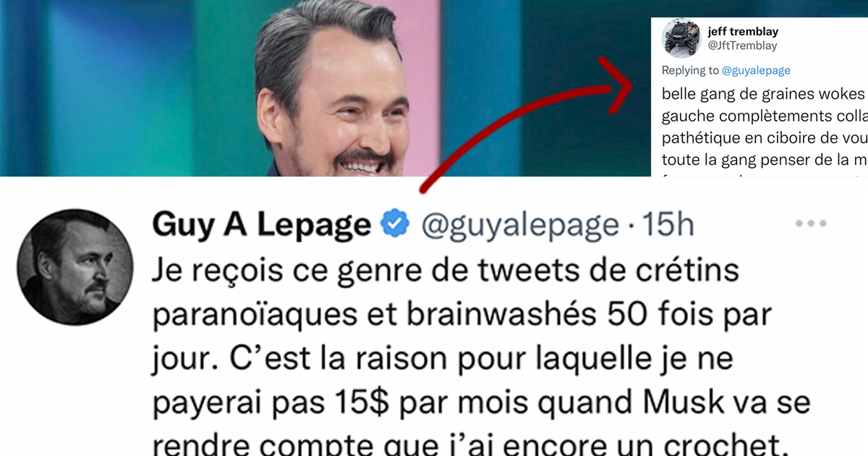Click the blue verified checkmark badge
Viewport: 868px width, 456px height.
[x=395, y=225]
